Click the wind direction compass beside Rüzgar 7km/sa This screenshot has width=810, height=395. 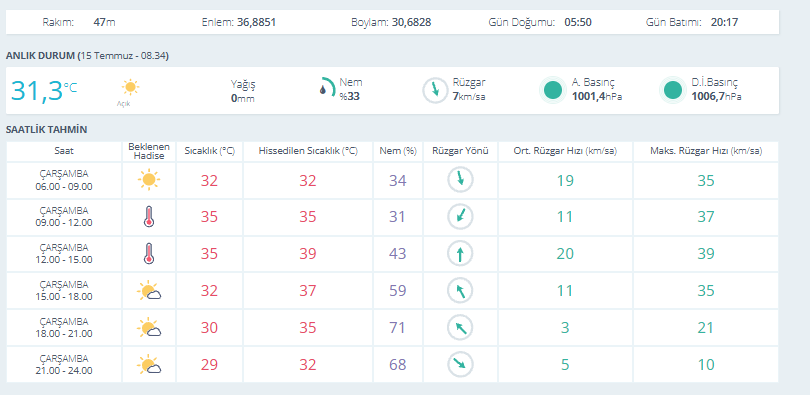435,90
